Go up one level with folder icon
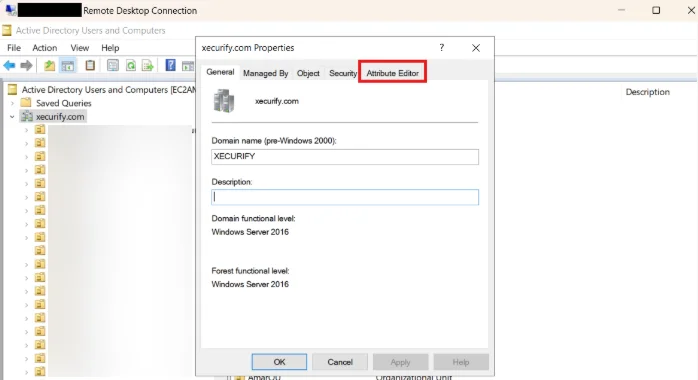The height and width of the screenshot is (380, 698). click(x=49, y=65)
